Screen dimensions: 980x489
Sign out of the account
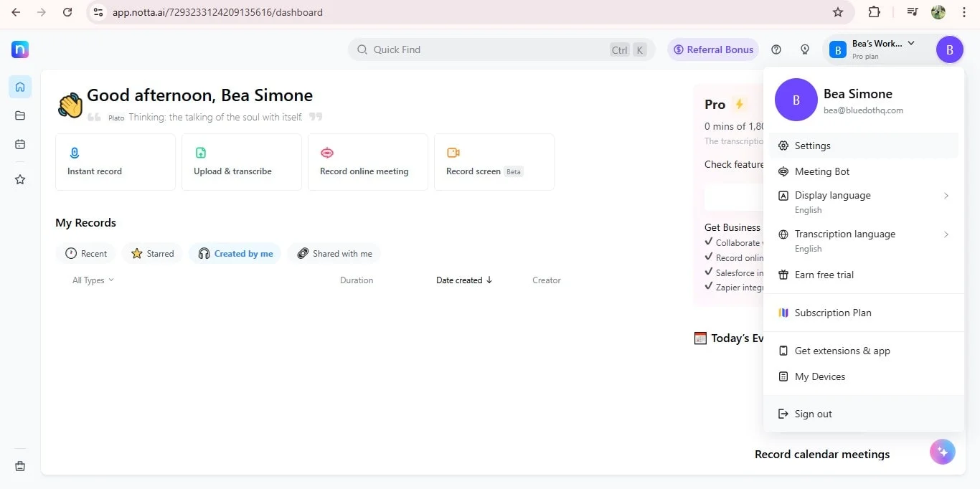[864, 414]
